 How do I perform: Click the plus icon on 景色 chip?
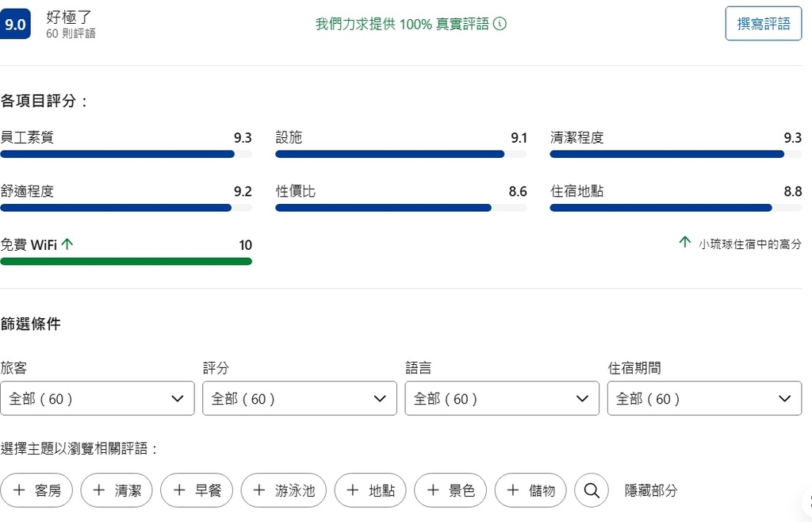(x=433, y=490)
